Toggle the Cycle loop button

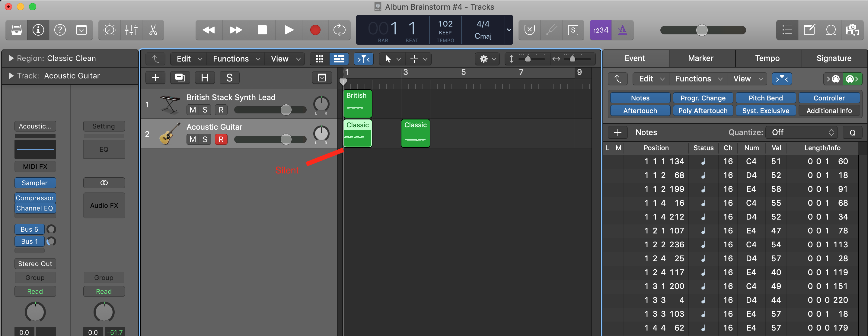[x=339, y=30]
